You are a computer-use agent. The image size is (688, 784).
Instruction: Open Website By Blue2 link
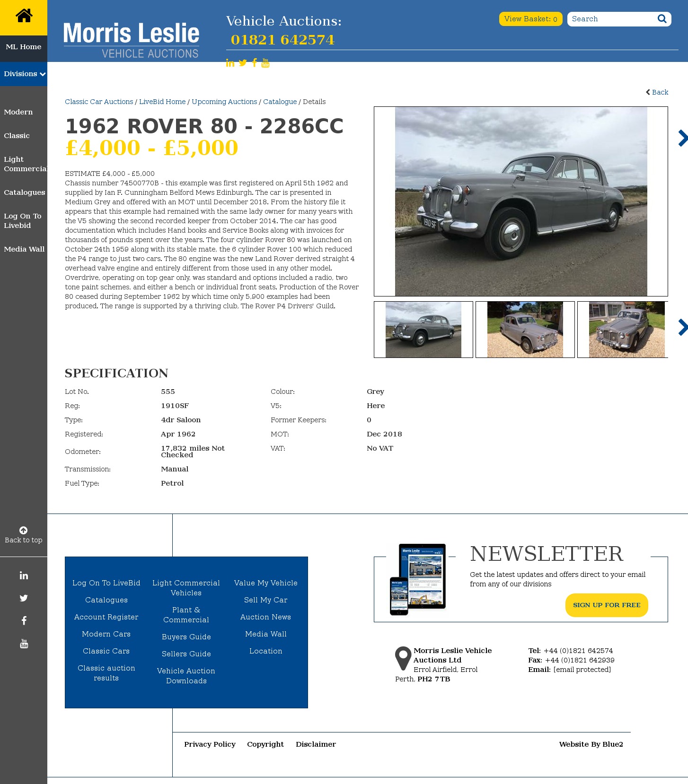[x=591, y=744]
